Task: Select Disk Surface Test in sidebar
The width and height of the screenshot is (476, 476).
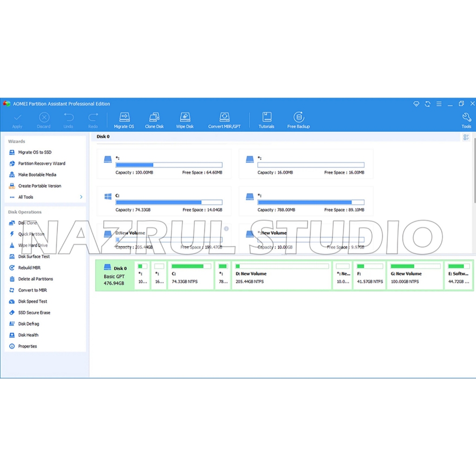Action: click(33, 257)
